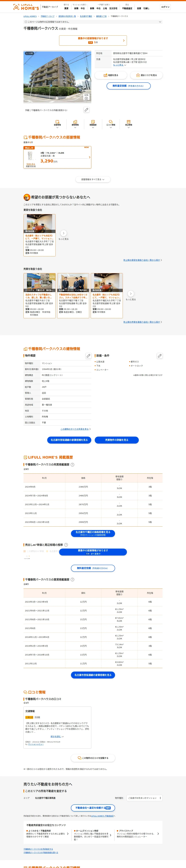Viewport: 186px width, 868px height.
Task: Click 不動産会社へ査定を依頼する button
Action: coord(93,808)
